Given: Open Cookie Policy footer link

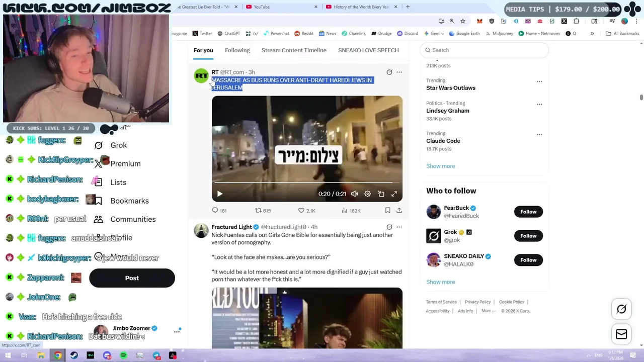Looking at the screenshot, I should click(512, 302).
